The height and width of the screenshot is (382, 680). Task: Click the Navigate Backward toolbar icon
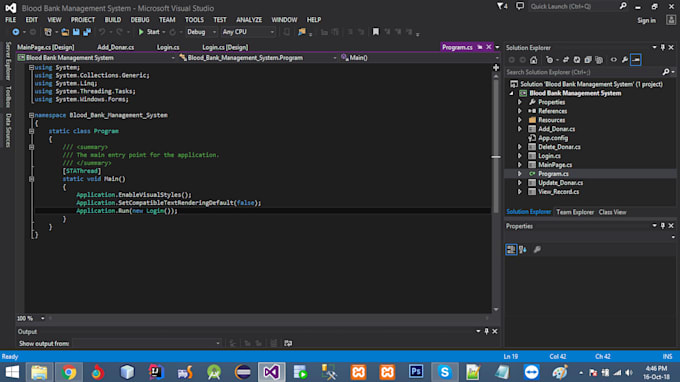click(x=16, y=32)
